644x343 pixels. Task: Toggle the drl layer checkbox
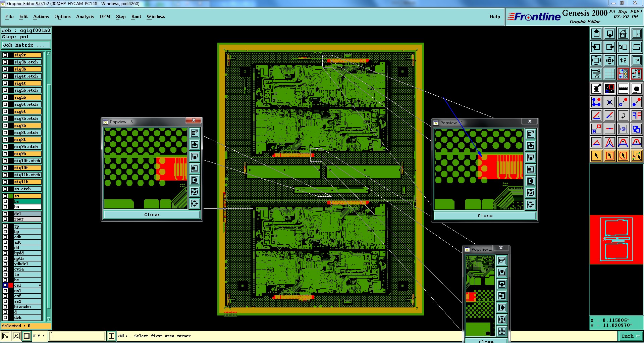(5, 214)
